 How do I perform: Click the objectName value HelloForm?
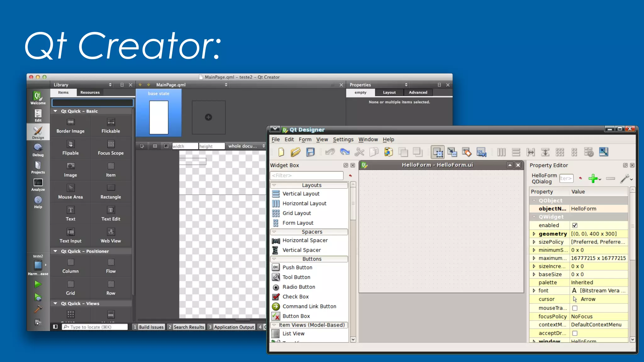[x=599, y=209]
